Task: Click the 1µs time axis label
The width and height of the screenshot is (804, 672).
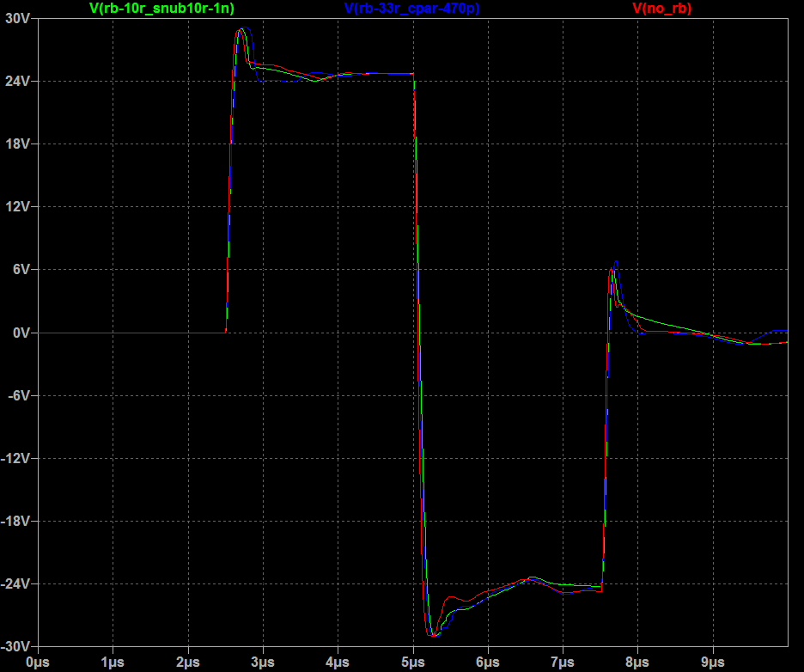Action: coord(113,663)
